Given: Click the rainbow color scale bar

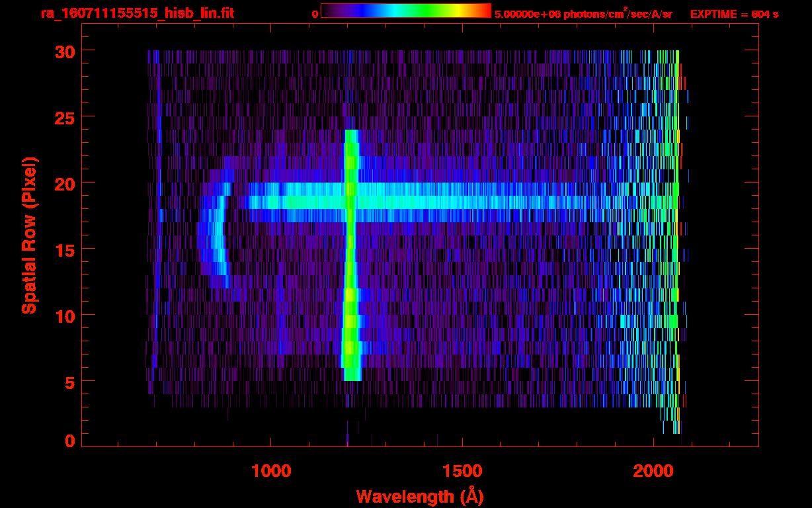Looking at the screenshot, I should tap(405, 11).
